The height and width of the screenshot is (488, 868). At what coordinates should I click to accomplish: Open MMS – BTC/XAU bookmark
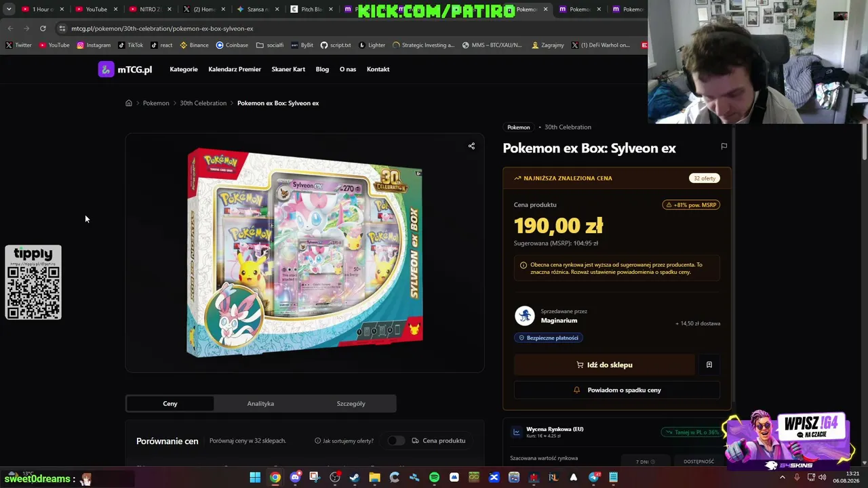coord(492,45)
